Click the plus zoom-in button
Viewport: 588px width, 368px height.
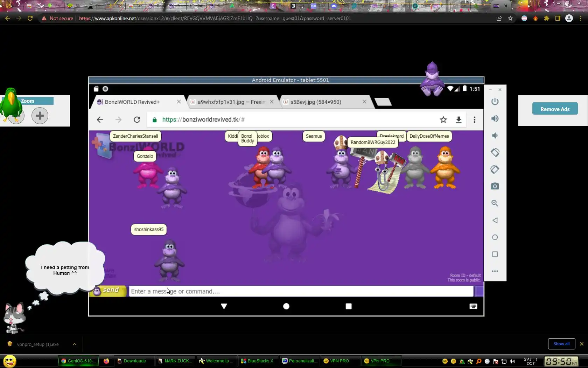click(40, 115)
